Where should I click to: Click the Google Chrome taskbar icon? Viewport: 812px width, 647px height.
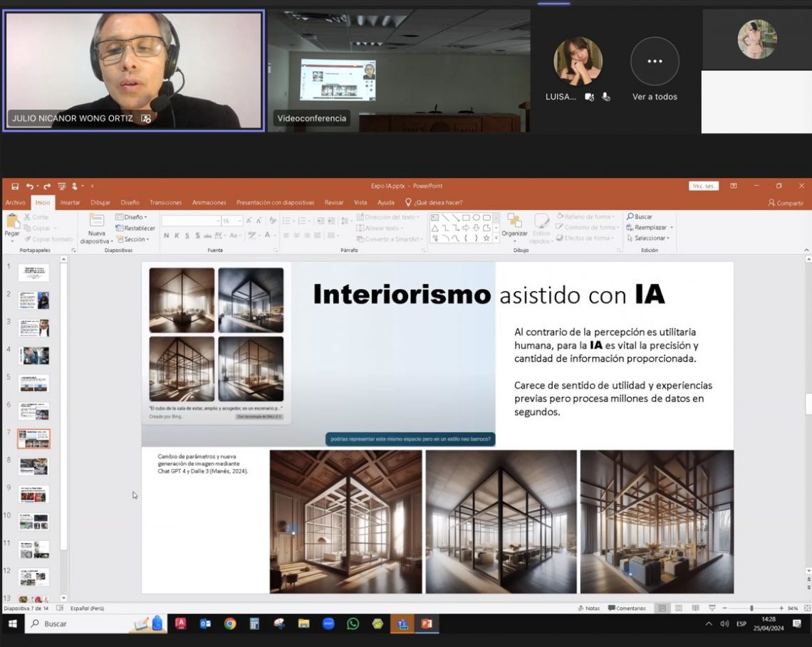pyautogui.click(x=230, y=624)
